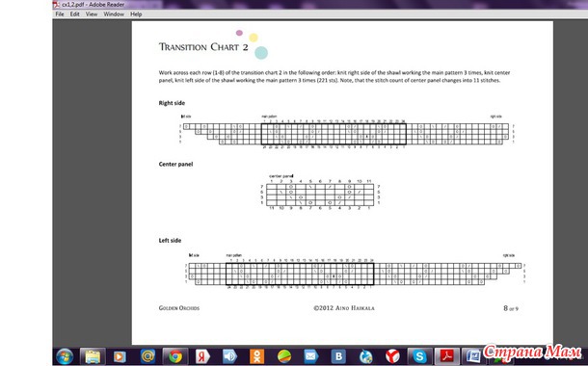Open the Yandex Я shortcut icon
Image resolution: width=588 pixels, height=366 pixels.
coord(202,356)
